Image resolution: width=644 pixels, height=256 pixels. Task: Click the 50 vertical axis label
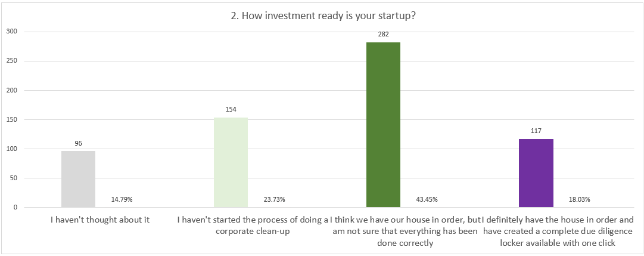[13, 178]
